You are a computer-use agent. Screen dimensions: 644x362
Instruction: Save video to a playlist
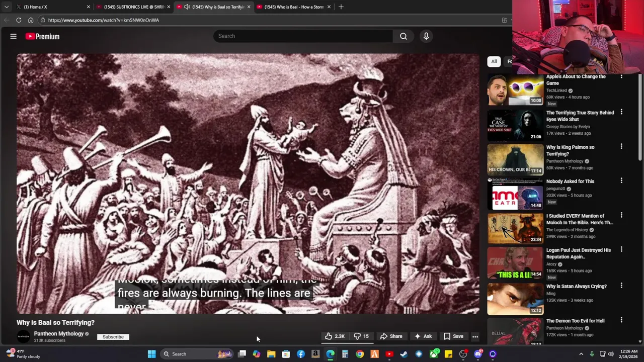click(453, 336)
